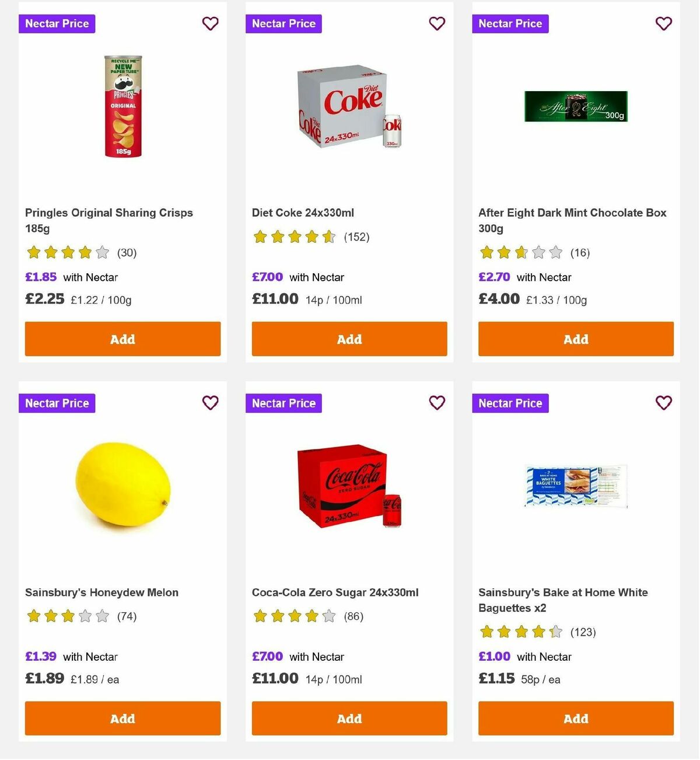Click the heart icon on Coca-Cola Zero Sugar
700x760 pixels.
(x=437, y=403)
